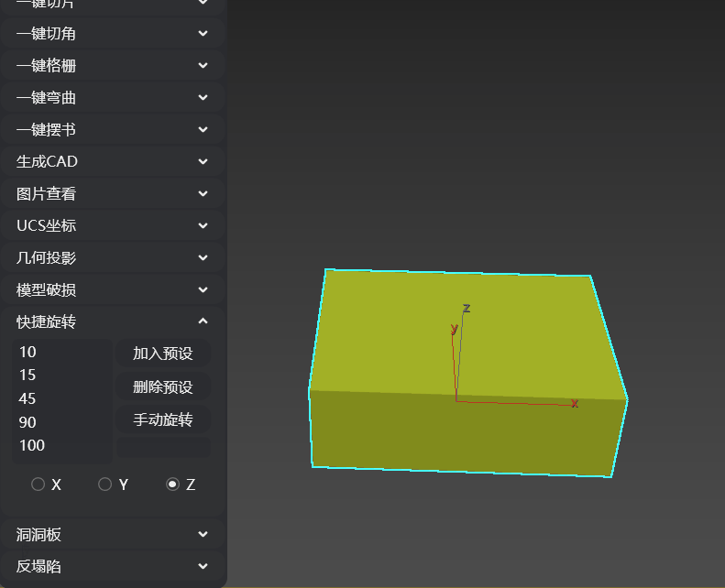
Task: Open the 生成CAD panel header
Action: pyautogui.click(x=113, y=161)
